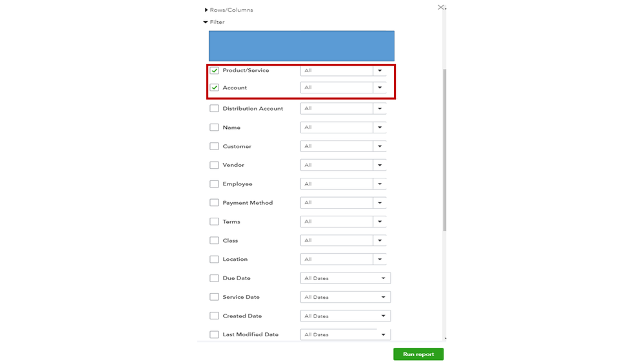This screenshot has width=644, height=362.
Task: Collapse the Filter section
Action: [206, 23]
